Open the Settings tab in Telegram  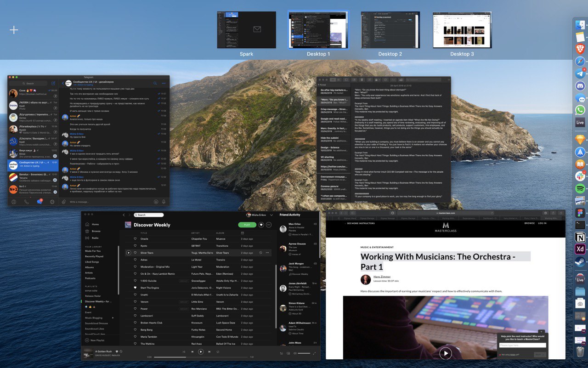coord(52,202)
